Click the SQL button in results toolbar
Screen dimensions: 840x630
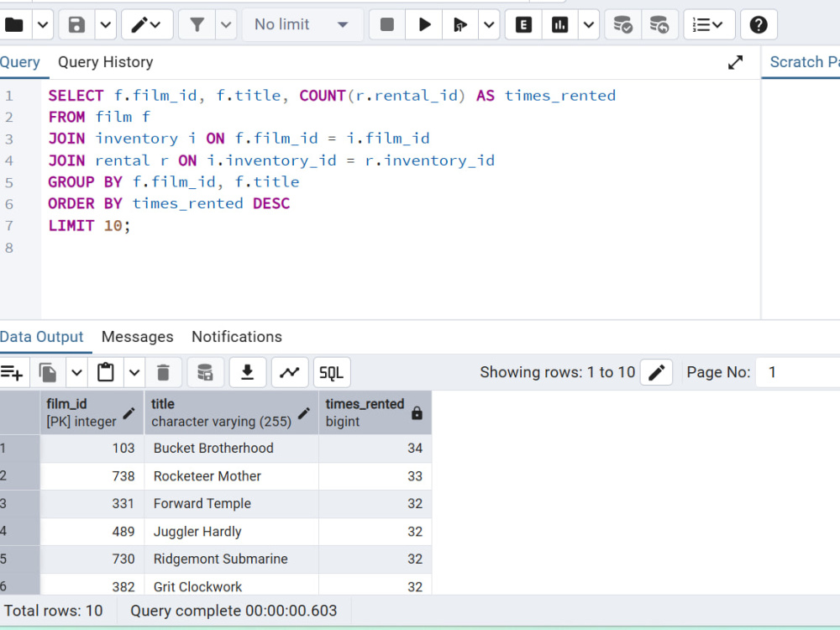pos(332,372)
